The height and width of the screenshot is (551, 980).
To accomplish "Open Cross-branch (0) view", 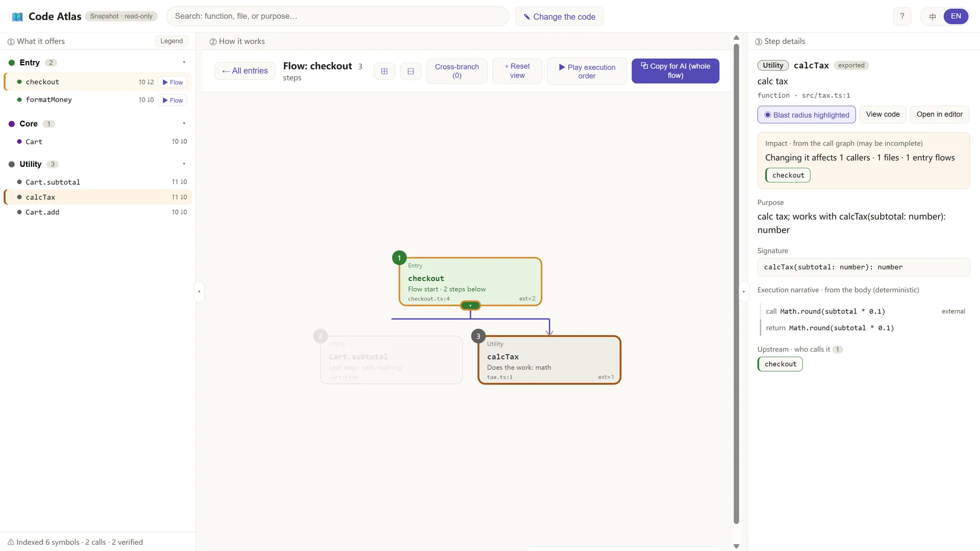I will point(457,71).
